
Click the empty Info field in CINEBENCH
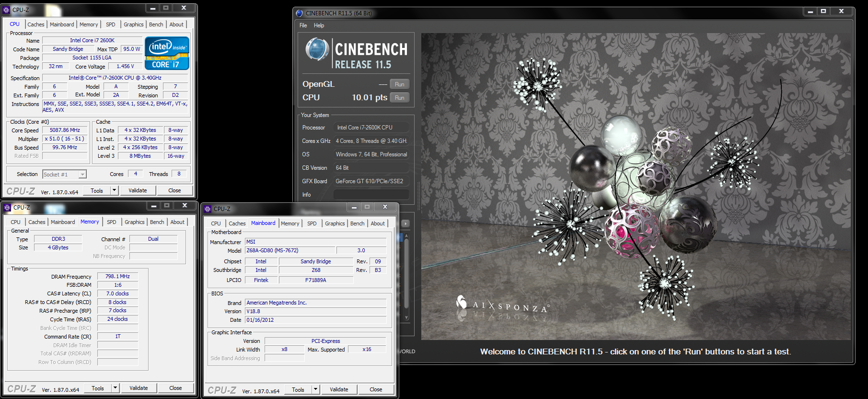tap(371, 195)
